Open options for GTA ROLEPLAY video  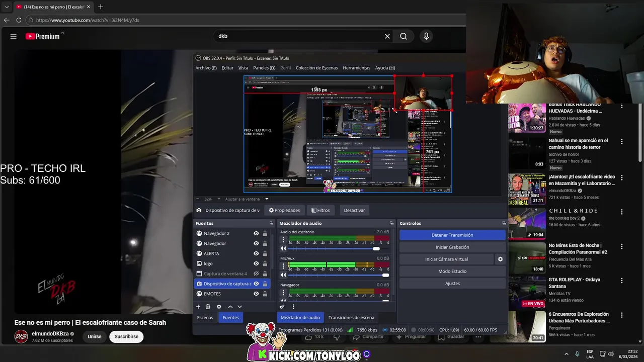(x=622, y=281)
